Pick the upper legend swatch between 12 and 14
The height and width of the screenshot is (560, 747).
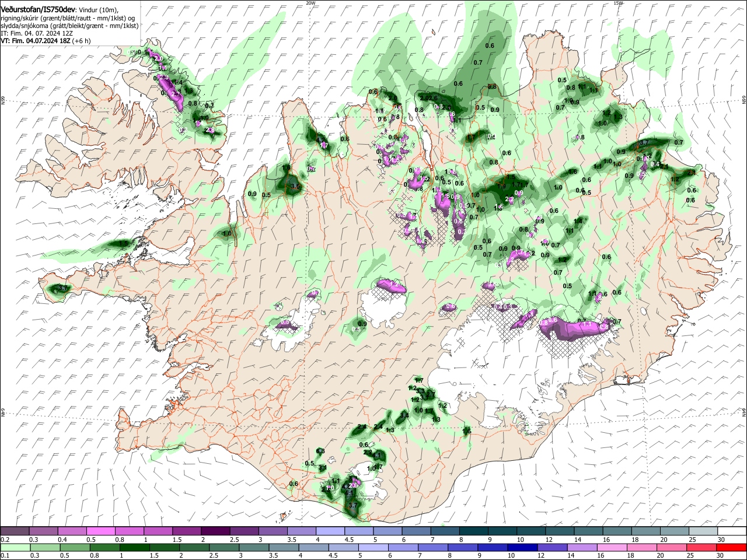point(559,531)
